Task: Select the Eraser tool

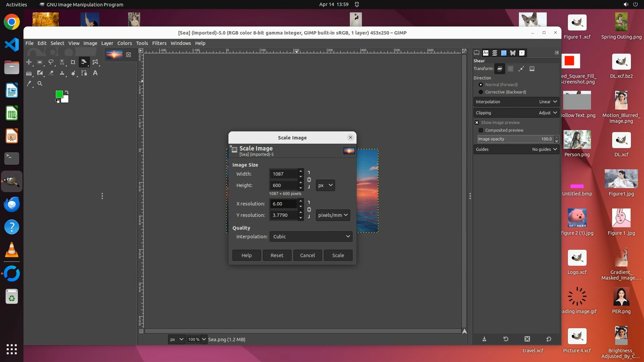Action: (x=51, y=73)
